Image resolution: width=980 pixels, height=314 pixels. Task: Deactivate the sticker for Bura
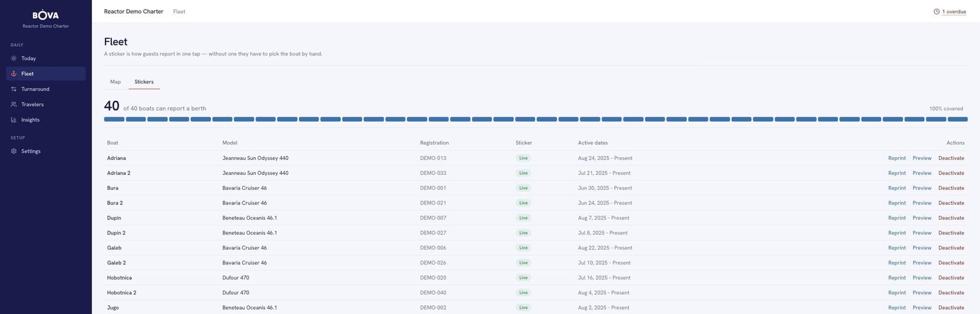[951, 188]
